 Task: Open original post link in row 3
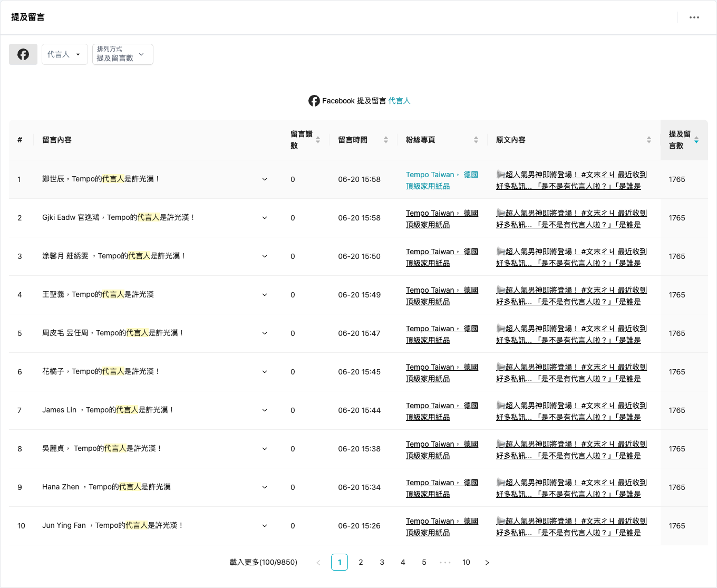pos(571,257)
